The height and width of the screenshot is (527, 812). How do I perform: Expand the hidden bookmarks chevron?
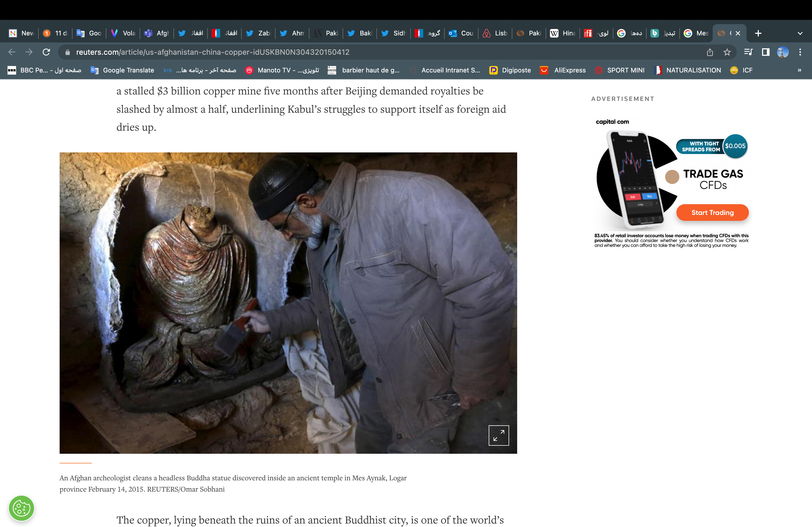pos(799,70)
